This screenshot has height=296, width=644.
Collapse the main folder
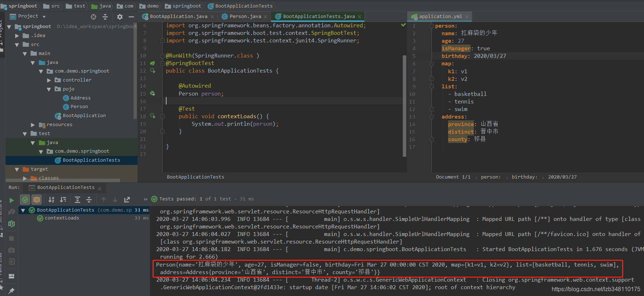(x=25, y=54)
